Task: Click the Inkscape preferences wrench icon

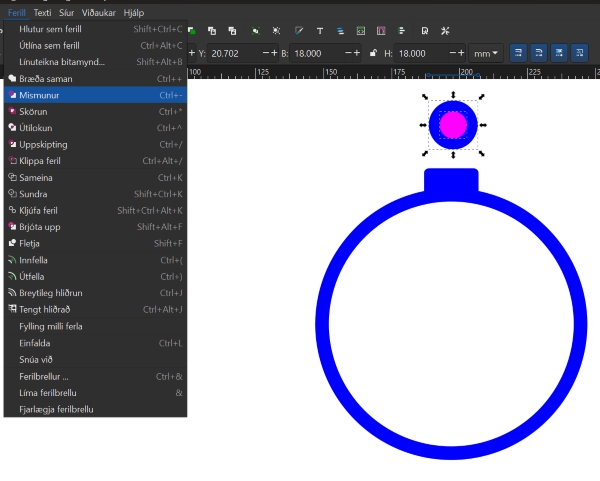Action: [x=446, y=30]
